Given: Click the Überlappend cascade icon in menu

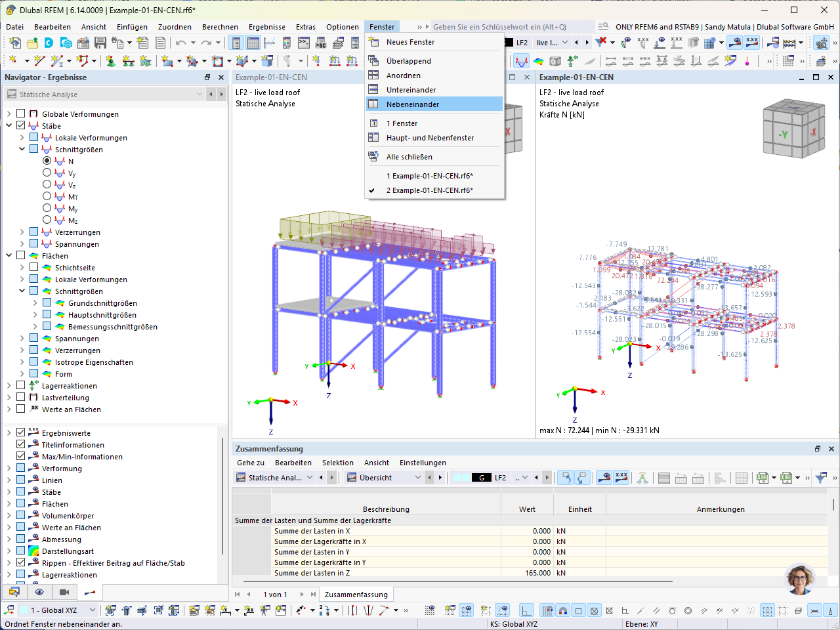Looking at the screenshot, I should 373,61.
